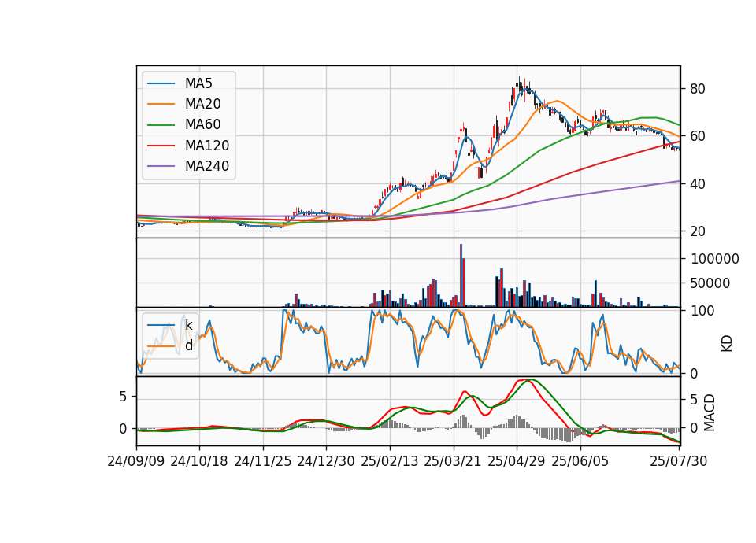756x543 pixels.
Task: Click the 25/02/13 date axis label
Action: (390, 462)
